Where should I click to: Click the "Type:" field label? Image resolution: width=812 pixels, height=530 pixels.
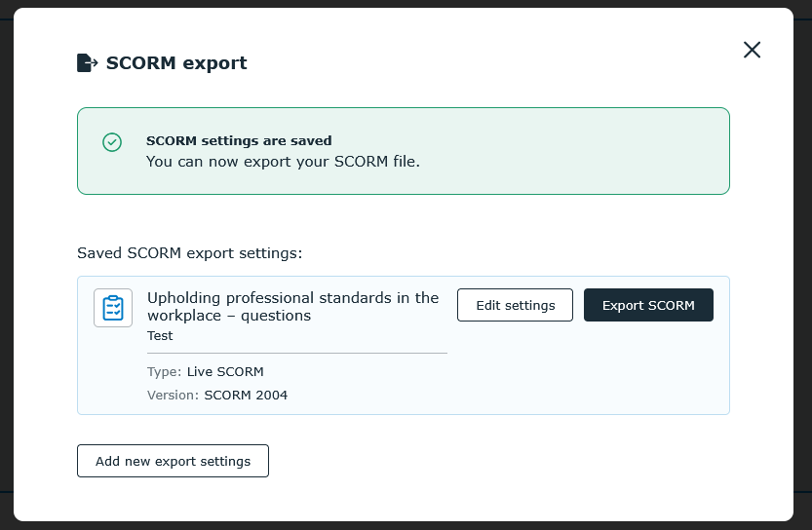tap(164, 371)
